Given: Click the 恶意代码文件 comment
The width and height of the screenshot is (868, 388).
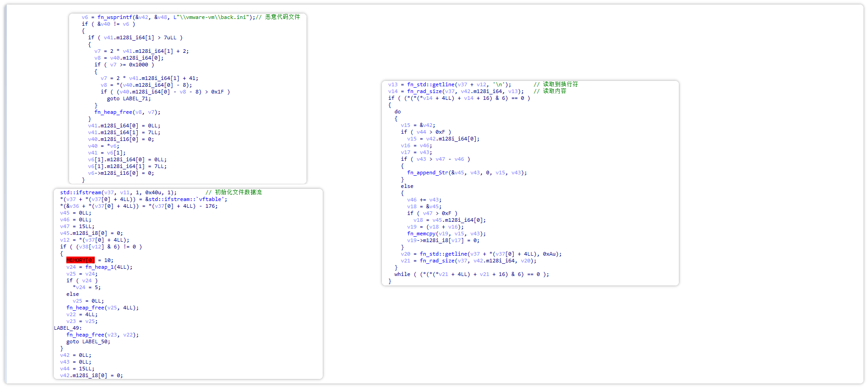Looking at the screenshot, I should coord(282,17).
